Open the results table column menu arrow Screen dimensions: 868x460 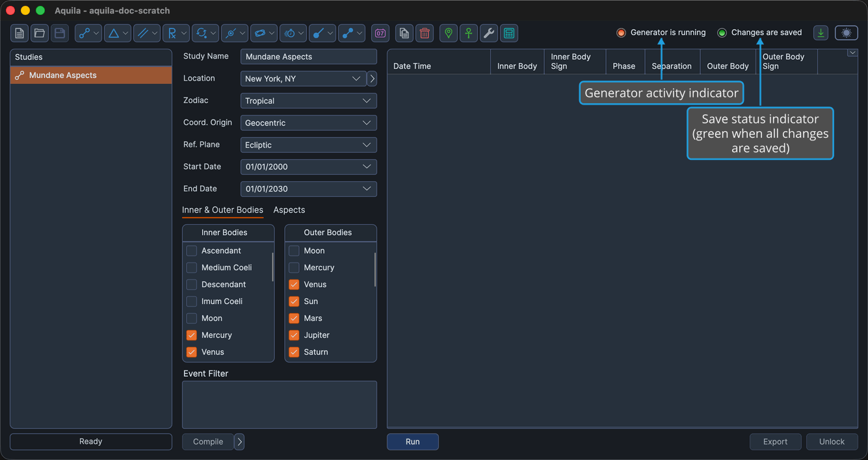(852, 53)
